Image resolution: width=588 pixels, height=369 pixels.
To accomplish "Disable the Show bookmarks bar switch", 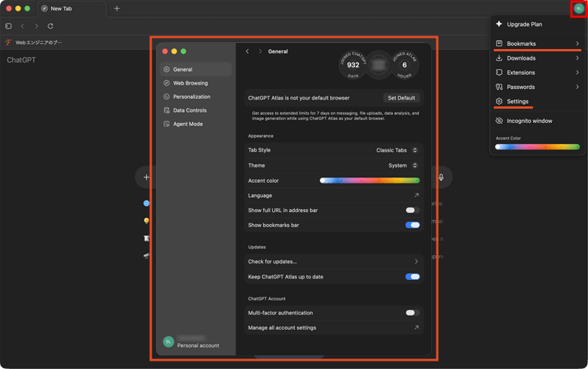I will pos(412,225).
